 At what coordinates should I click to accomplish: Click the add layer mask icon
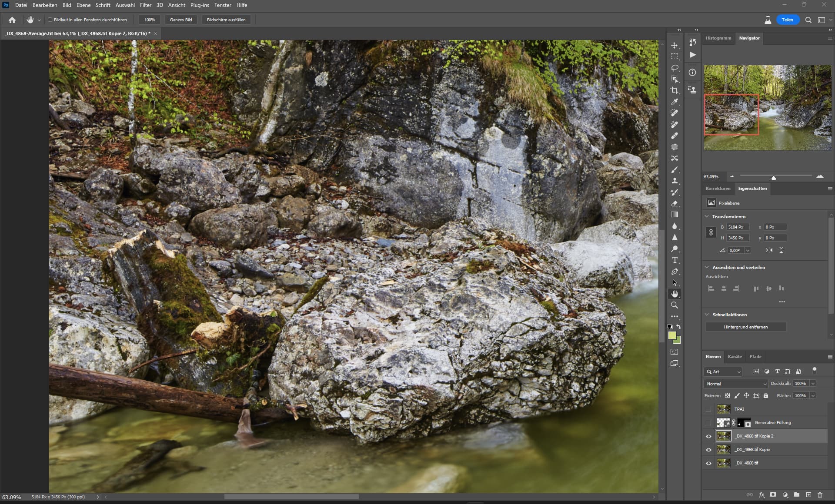[773, 495]
